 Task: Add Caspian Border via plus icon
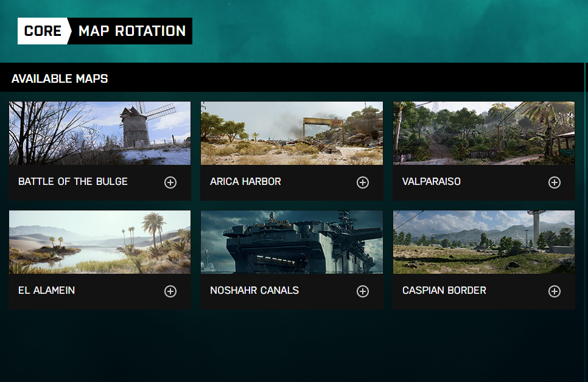(x=555, y=291)
